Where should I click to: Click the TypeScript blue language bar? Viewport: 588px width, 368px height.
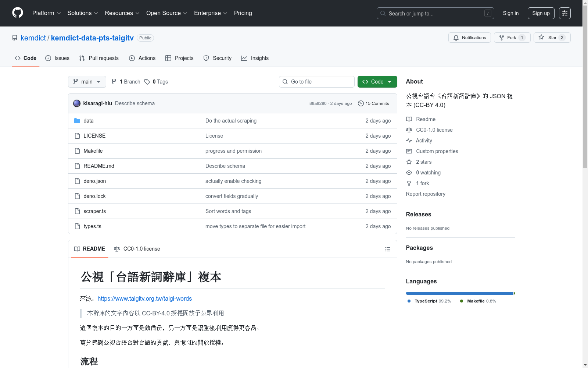pyautogui.click(x=459, y=293)
